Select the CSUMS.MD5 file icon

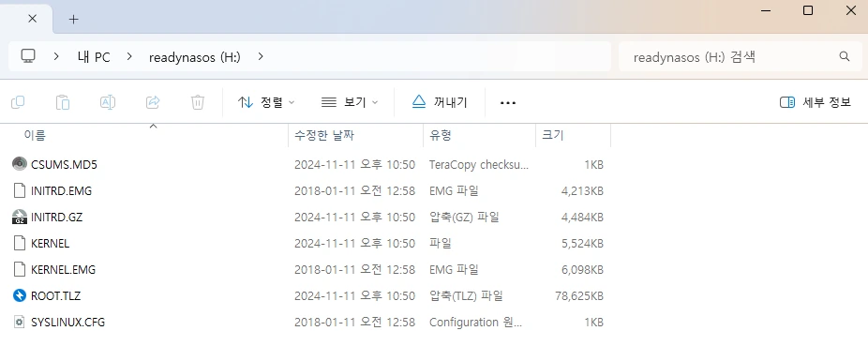pos(20,164)
